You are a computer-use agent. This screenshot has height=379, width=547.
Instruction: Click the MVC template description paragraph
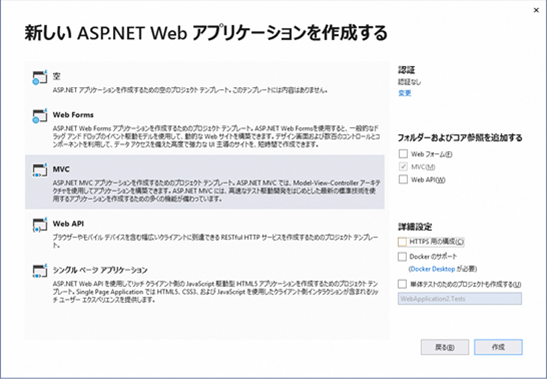(216, 191)
